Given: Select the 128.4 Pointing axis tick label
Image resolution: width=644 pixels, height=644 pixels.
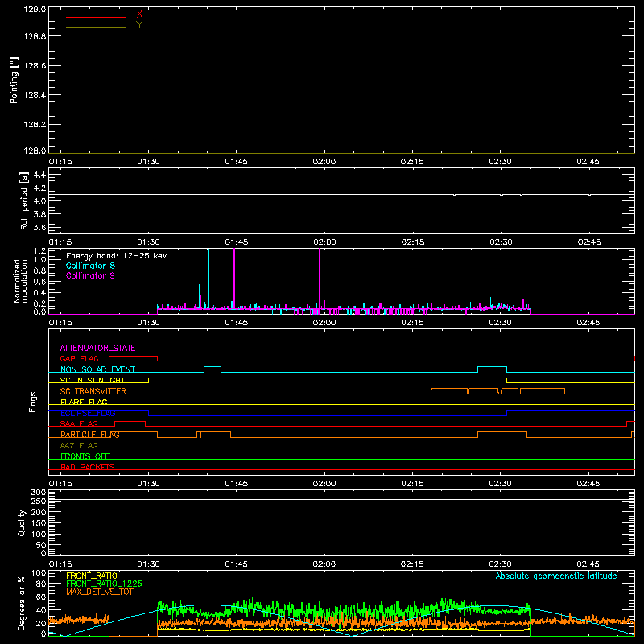Looking at the screenshot, I should (35, 95).
